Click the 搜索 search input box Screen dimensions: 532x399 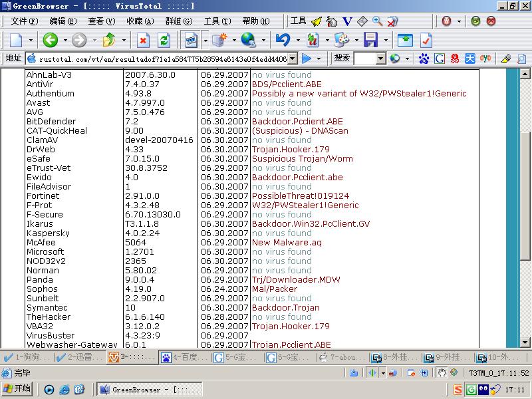coord(365,59)
